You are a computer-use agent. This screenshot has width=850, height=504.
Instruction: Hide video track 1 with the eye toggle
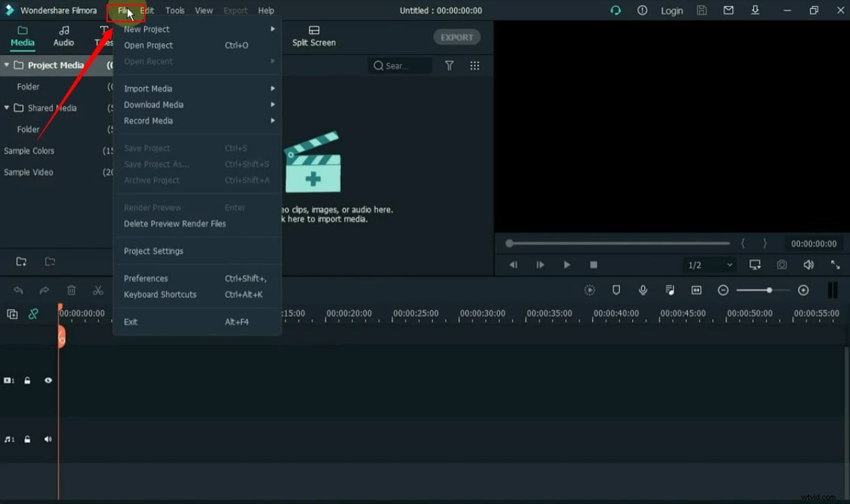click(48, 380)
